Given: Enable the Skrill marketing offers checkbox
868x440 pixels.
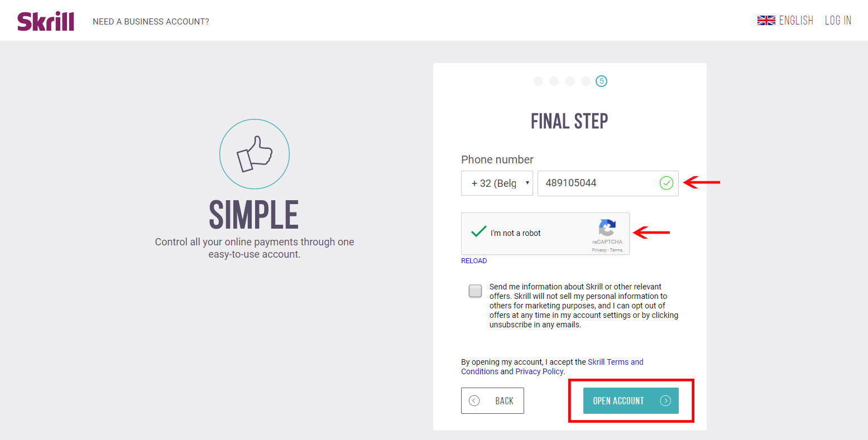Looking at the screenshot, I should [476, 291].
